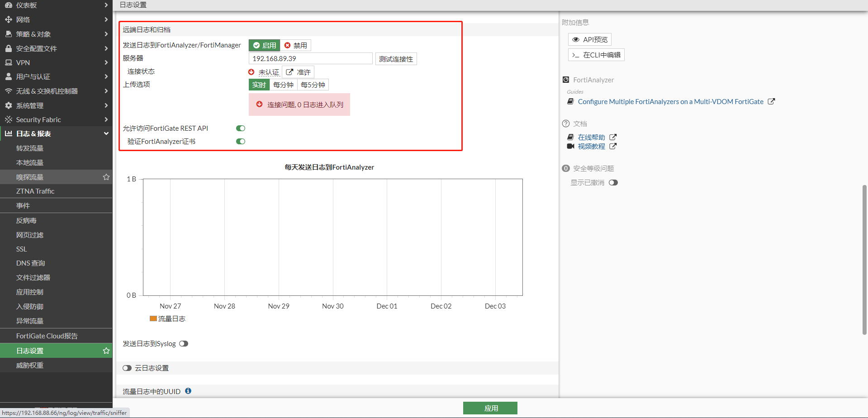The image size is (868, 418).
Task: Enable 发送日志到Syslog toggle
Action: pyautogui.click(x=184, y=344)
